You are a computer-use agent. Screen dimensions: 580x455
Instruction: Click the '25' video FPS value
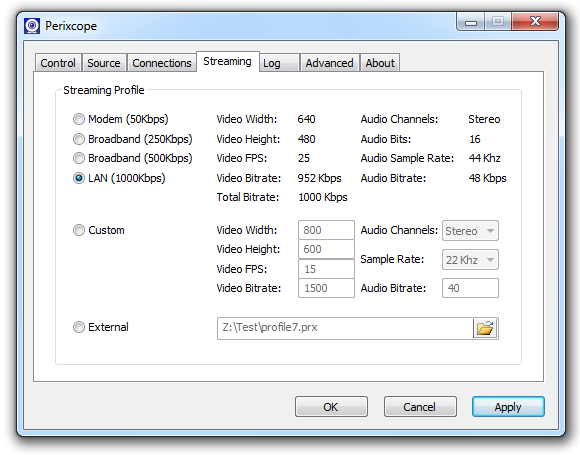click(x=304, y=158)
